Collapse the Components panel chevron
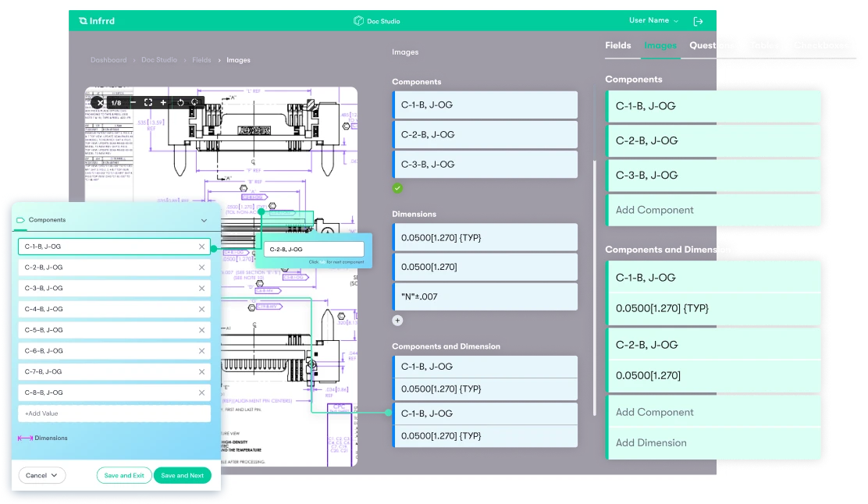 [205, 221]
